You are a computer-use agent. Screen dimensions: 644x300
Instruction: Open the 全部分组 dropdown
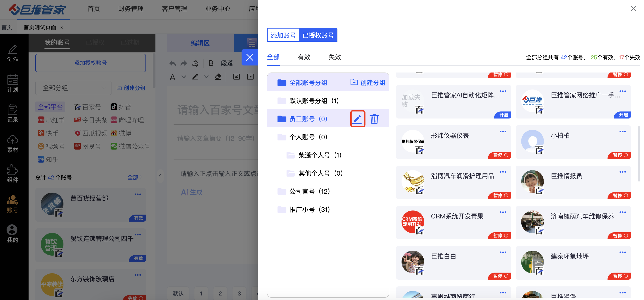pyautogui.click(x=73, y=88)
